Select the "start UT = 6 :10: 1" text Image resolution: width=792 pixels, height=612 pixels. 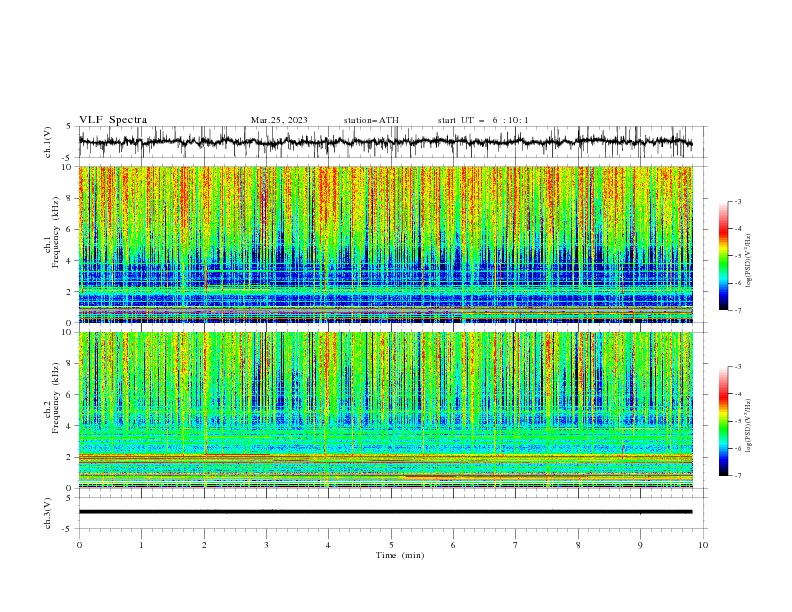coord(483,120)
